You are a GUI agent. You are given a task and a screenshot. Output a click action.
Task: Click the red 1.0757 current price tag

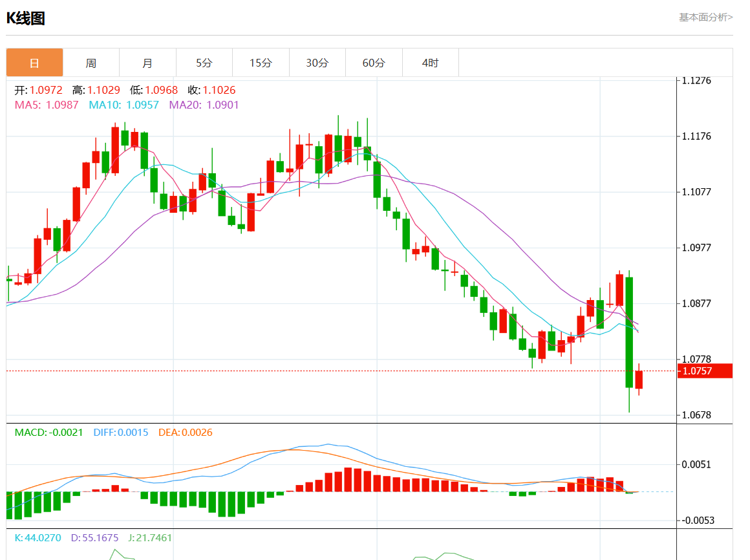704,371
